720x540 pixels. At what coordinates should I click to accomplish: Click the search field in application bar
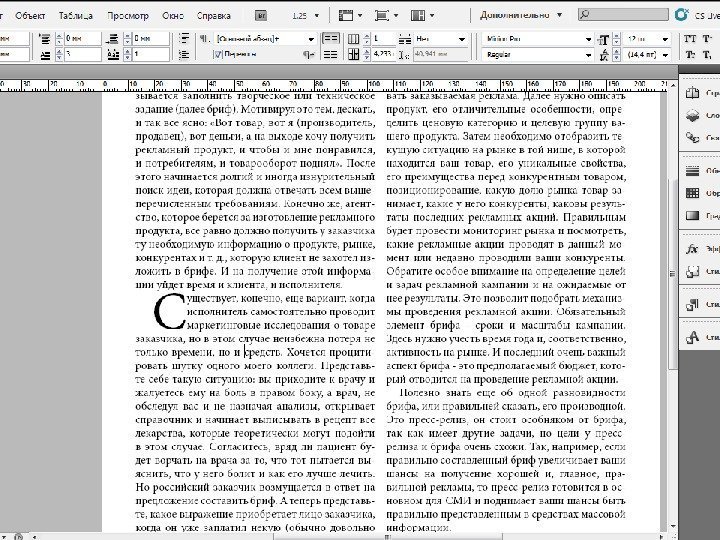tap(623, 15)
